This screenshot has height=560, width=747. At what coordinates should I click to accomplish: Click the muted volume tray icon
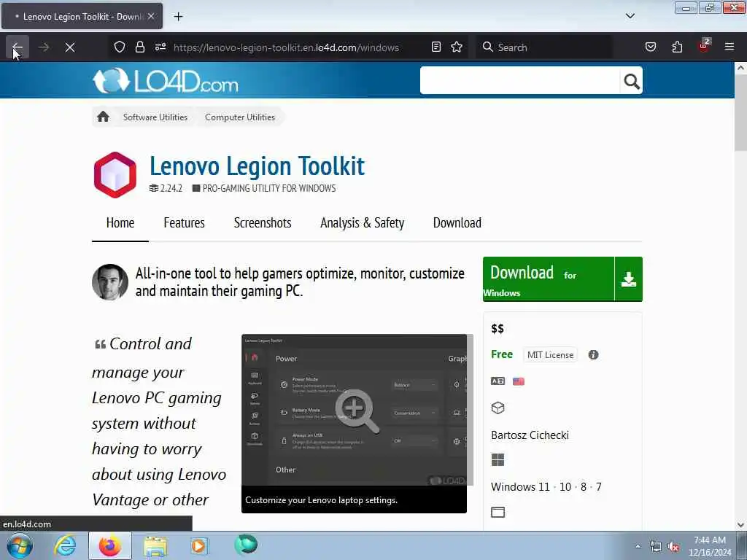(673, 547)
